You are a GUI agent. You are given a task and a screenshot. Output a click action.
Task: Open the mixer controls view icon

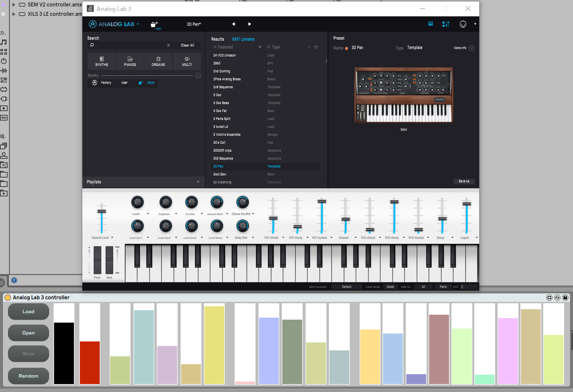coord(446,24)
